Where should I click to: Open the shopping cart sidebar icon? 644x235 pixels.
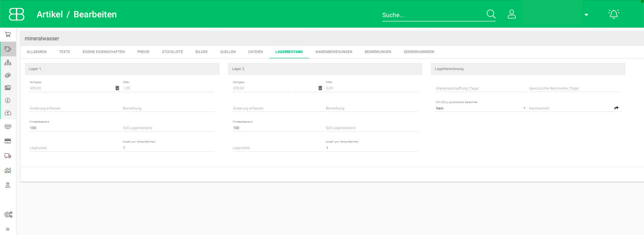(x=8, y=34)
